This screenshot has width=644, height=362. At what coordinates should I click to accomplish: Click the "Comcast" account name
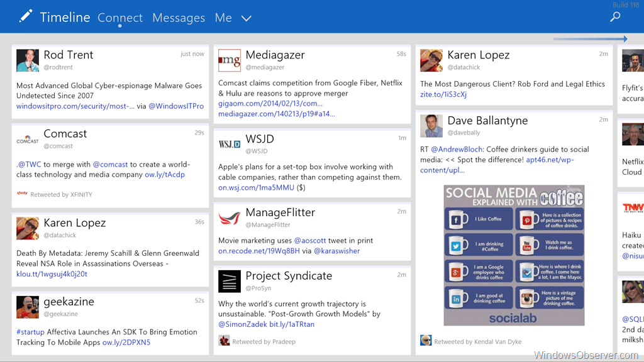pos(65,134)
